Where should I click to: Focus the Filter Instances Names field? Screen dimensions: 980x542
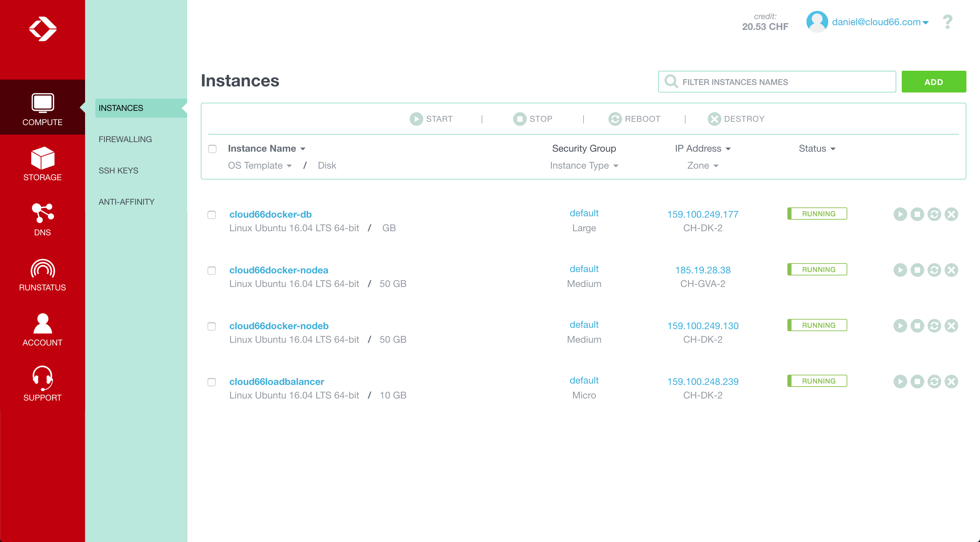(x=777, y=82)
